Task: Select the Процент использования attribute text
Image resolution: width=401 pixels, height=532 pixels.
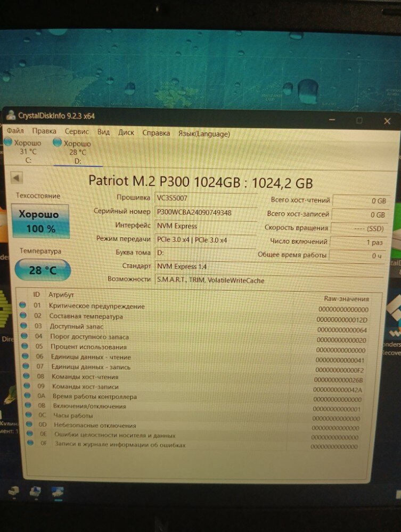Action: 88,347
